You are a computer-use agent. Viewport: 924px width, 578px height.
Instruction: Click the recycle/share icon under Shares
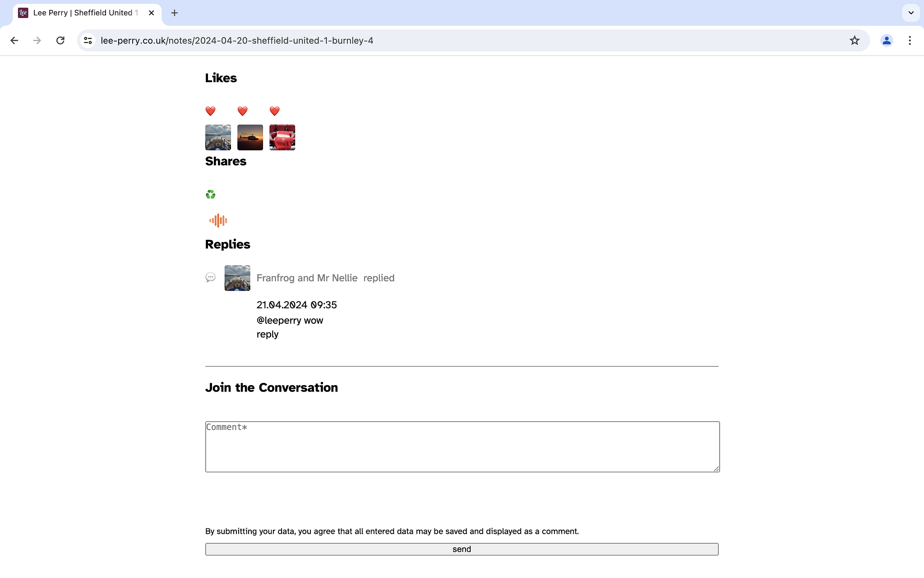[210, 194]
